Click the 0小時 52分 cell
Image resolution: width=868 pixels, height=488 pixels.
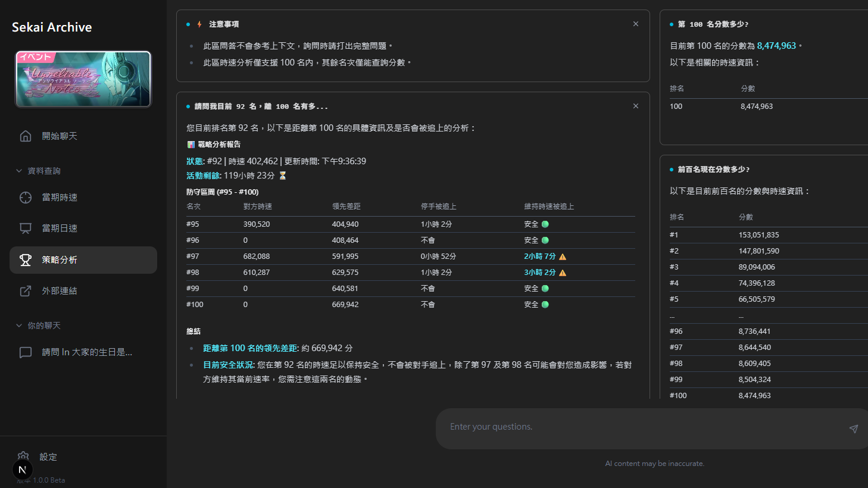[x=438, y=256]
